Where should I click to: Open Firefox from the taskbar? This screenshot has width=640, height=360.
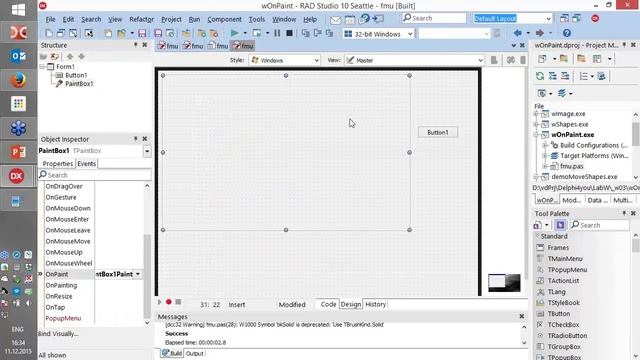point(18,80)
